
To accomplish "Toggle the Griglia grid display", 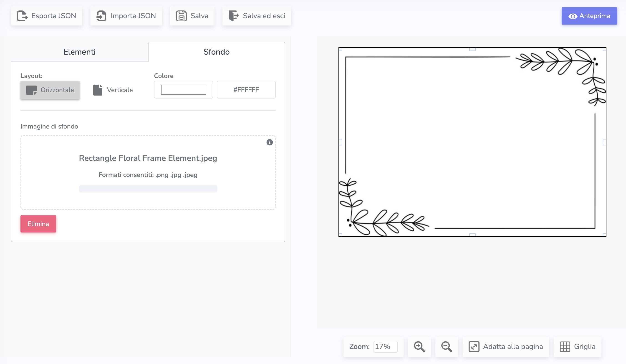I will tap(577, 347).
